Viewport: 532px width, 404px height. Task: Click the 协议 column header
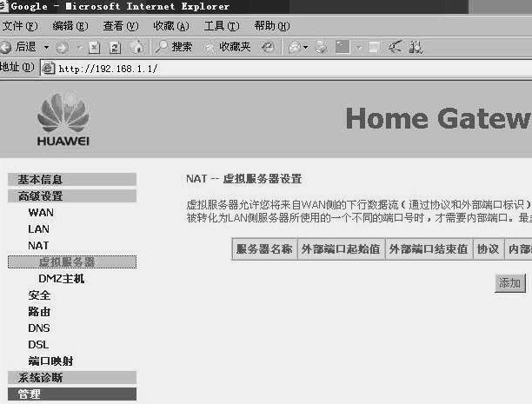click(489, 249)
